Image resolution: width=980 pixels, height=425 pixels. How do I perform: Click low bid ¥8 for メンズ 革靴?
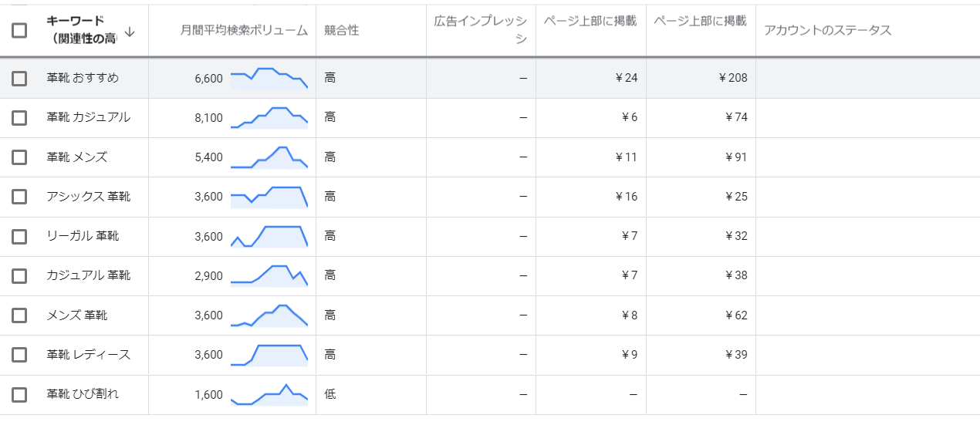pos(630,315)
